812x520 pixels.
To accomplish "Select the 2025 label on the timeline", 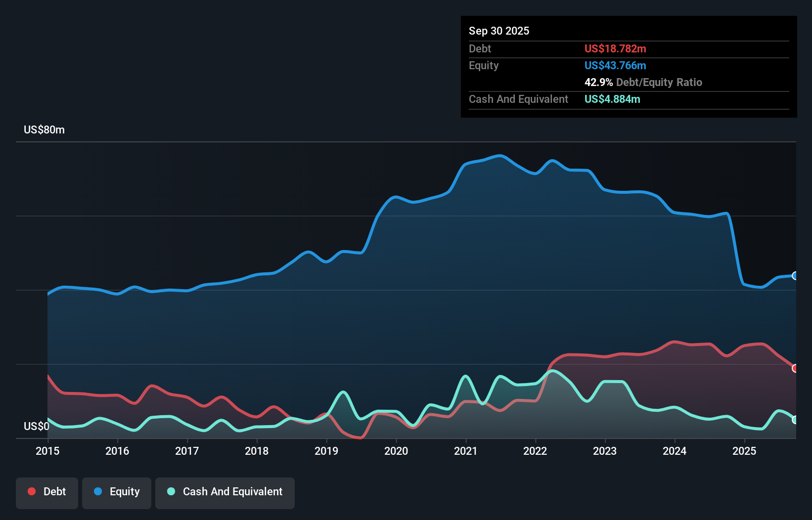I will point(745,451).
